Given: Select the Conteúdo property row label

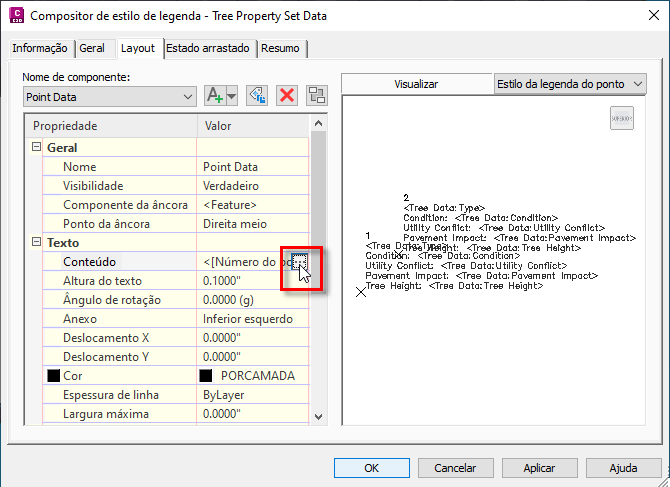Looking at the screenshot, I should (89, 261).
